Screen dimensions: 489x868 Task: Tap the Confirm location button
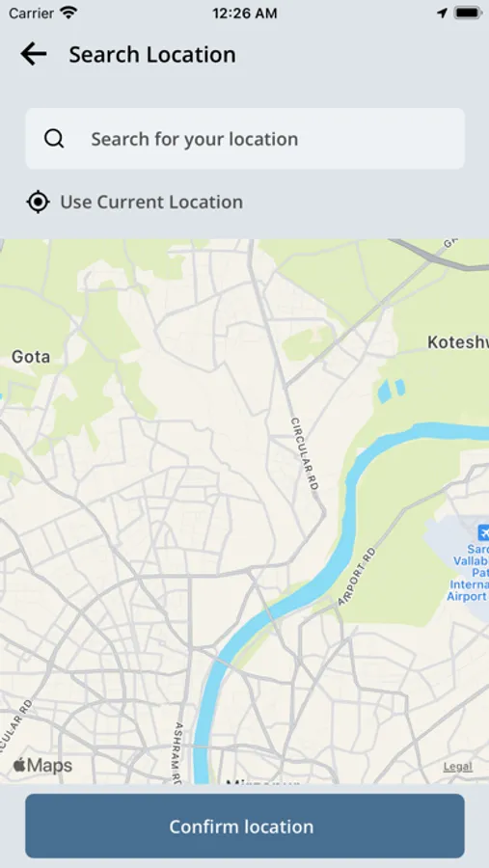[x=245, y=826]
